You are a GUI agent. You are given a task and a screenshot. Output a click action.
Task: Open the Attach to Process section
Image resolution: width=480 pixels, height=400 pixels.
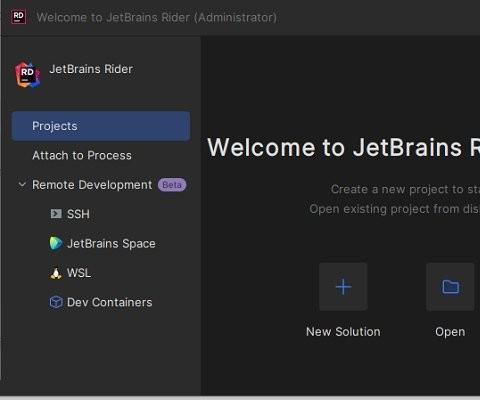pos(82,155)
